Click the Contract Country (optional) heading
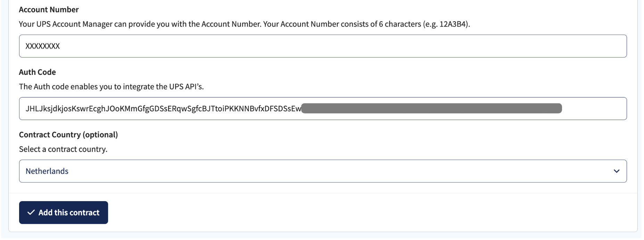The width and height of the screenshot is (644, 240). click(68, 135)
